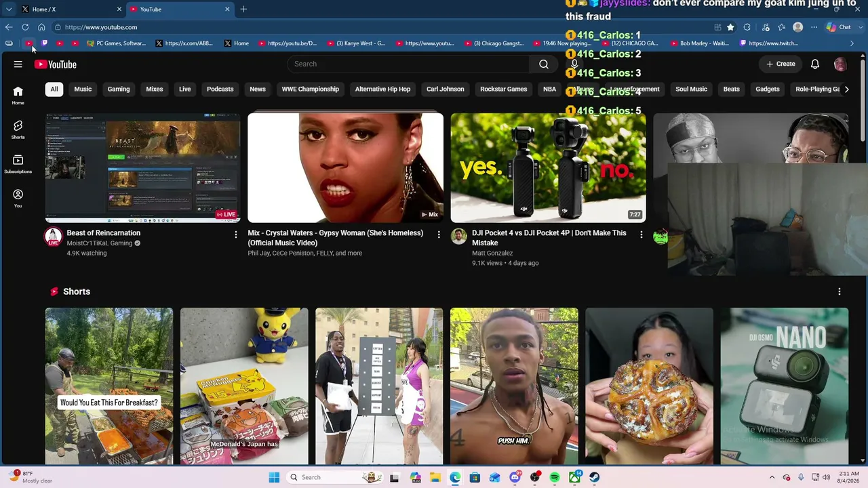Open the Matt Gonzalez channel name link
The width and height of the screenshot is (868, 488).
pyautogui.click(x=492, y=253)
